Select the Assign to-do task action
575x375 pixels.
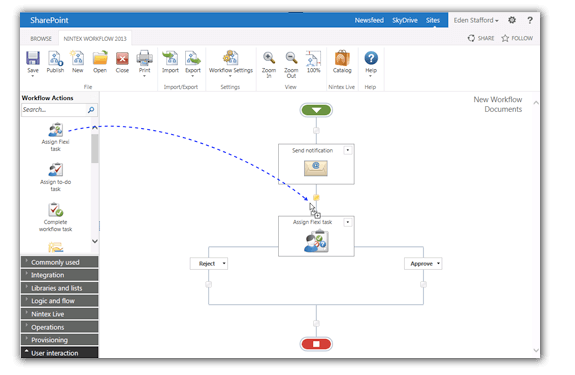(x=56, y=170)
